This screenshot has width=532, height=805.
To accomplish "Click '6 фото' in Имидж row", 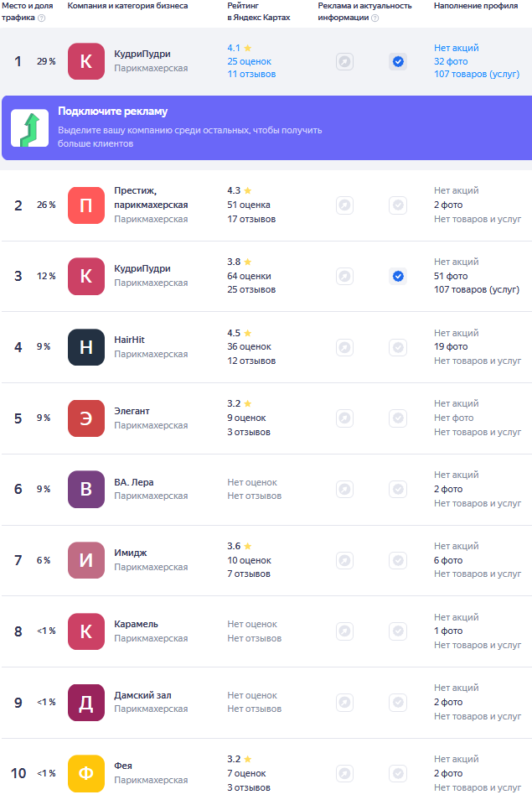I will pos(448,561).
